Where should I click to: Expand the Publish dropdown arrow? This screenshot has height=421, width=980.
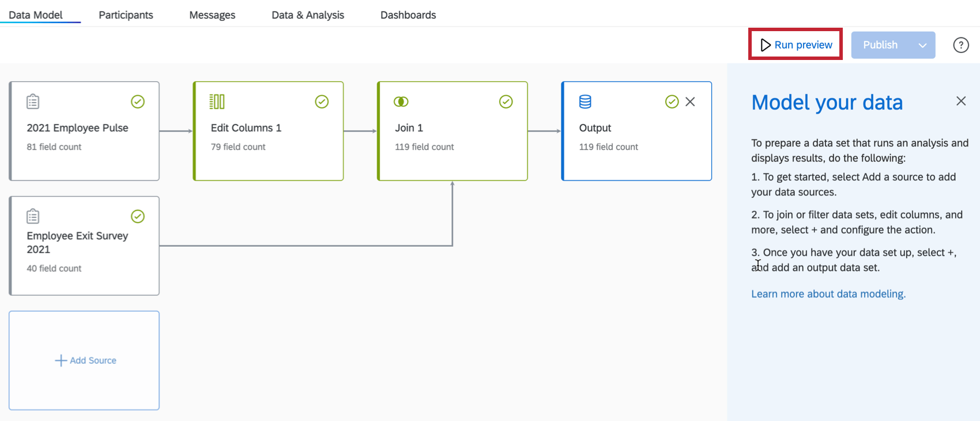point(922,45)
